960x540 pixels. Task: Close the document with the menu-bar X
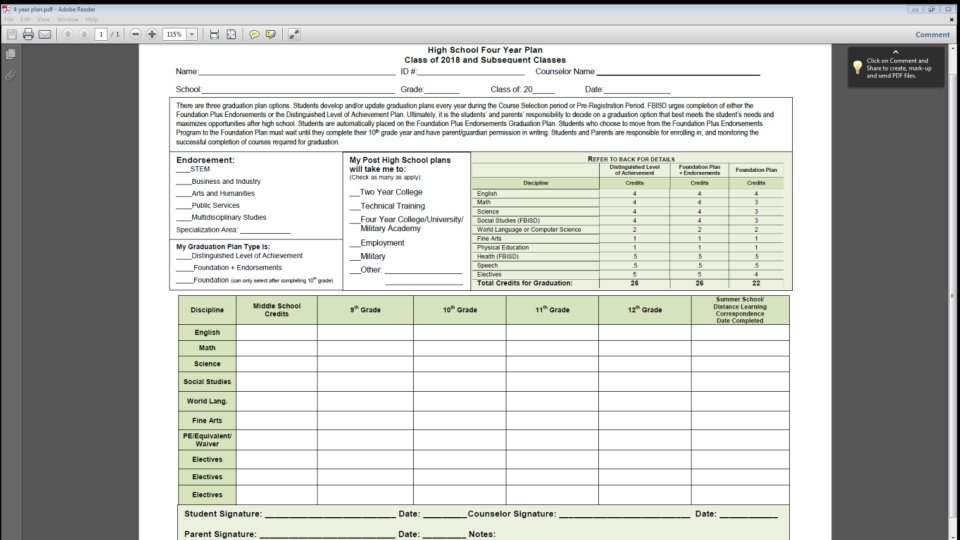[x=951, y=20]
